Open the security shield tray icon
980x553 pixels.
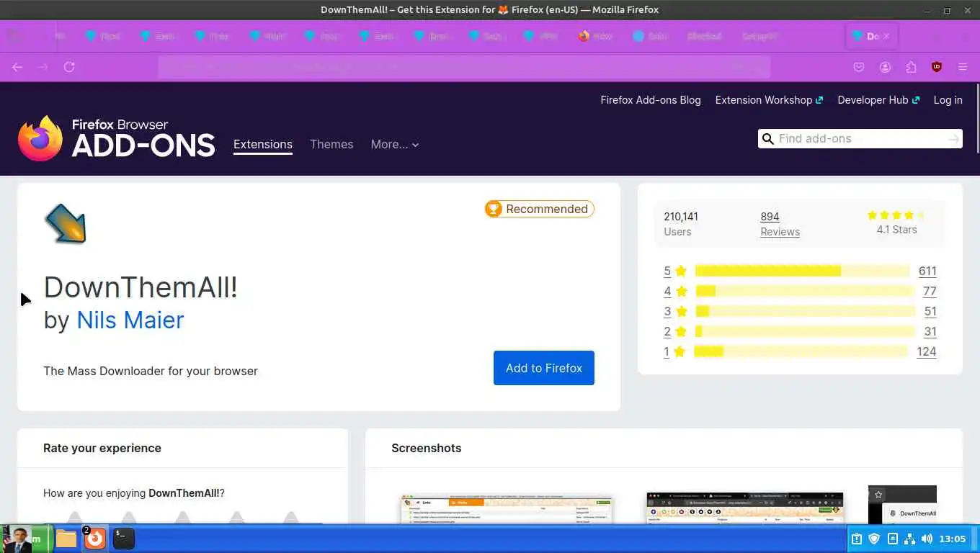(x=874, y=539)
